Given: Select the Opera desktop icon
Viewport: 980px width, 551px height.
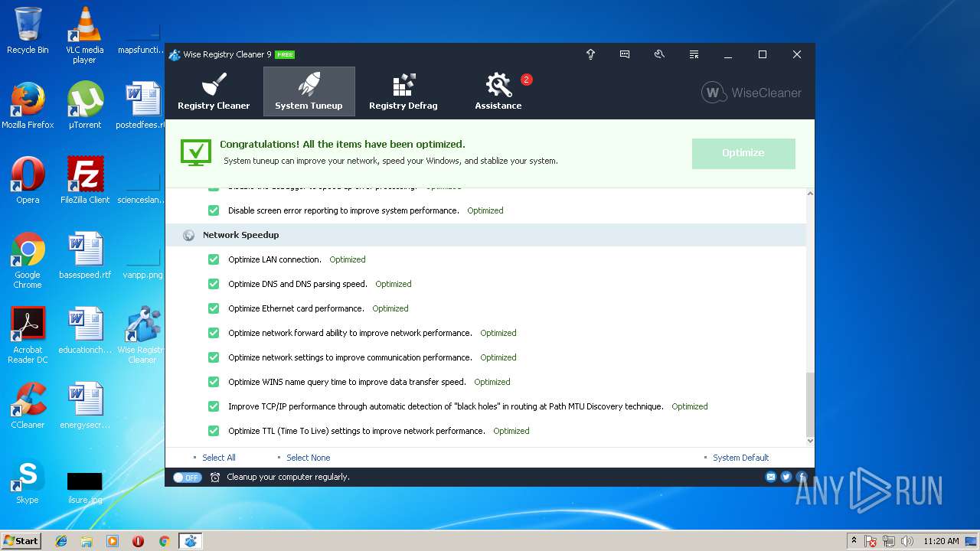Looking at the screenshot, I should [x=28, y=181].
